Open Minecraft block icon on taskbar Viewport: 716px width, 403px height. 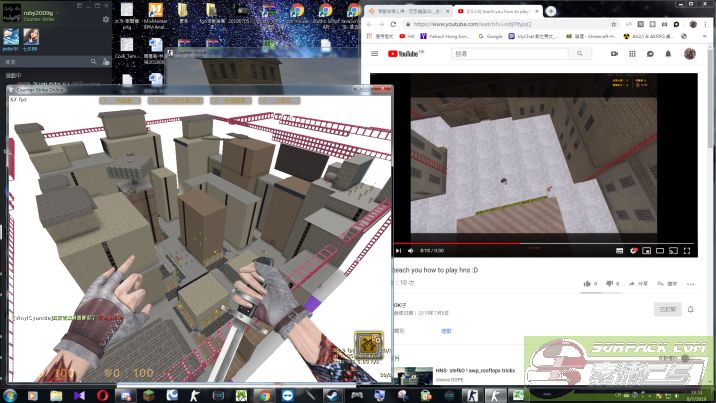point(149,395)
